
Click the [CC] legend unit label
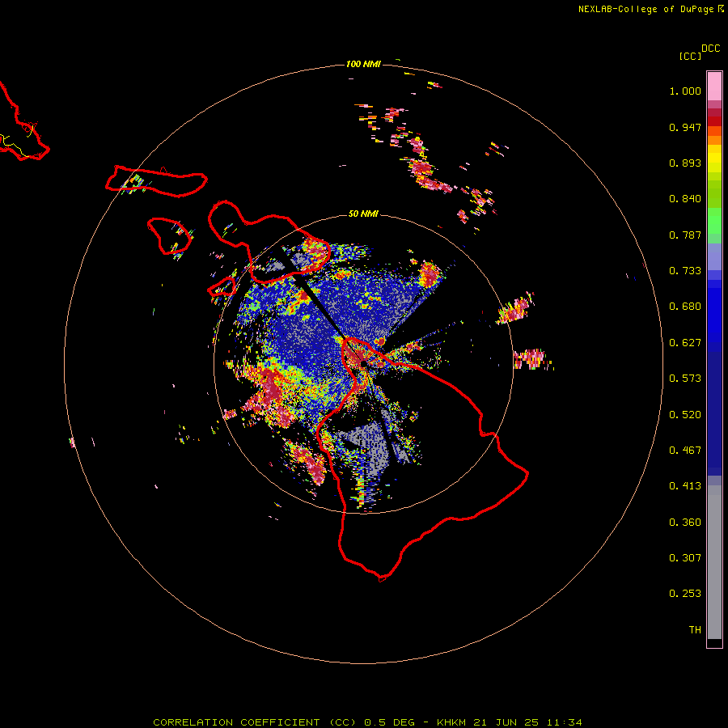click(690, 56)
